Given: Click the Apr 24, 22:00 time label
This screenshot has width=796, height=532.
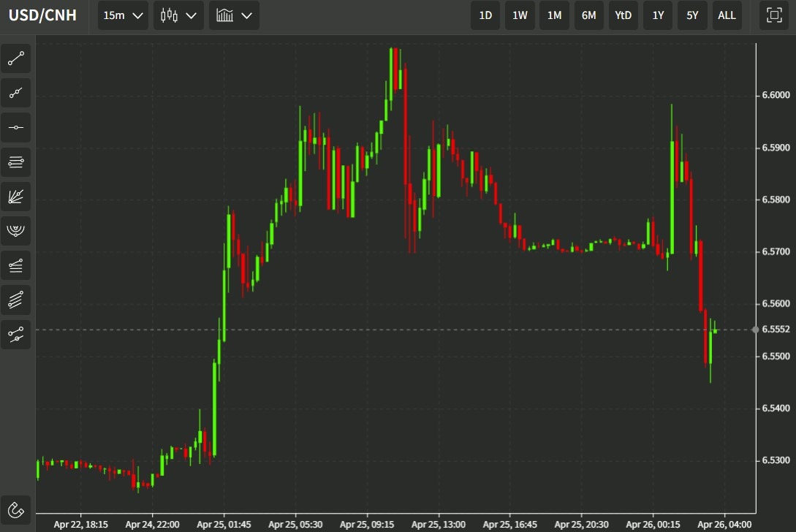Looking at the screenshot, I should coord(152,525).
